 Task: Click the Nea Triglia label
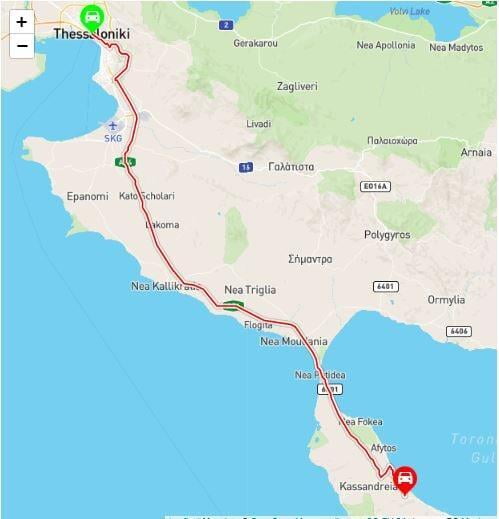click(250, 290)
